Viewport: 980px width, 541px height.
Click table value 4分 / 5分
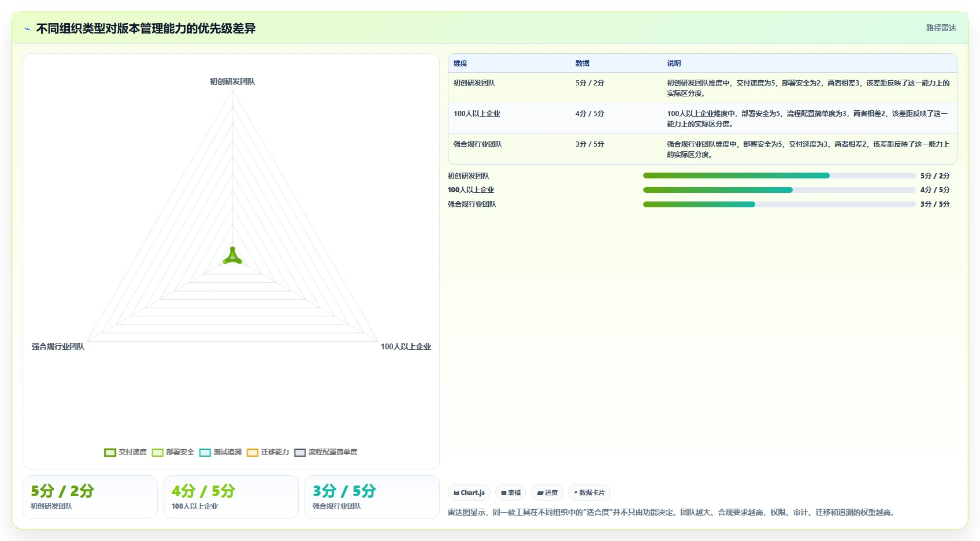[x=589, y=114]
